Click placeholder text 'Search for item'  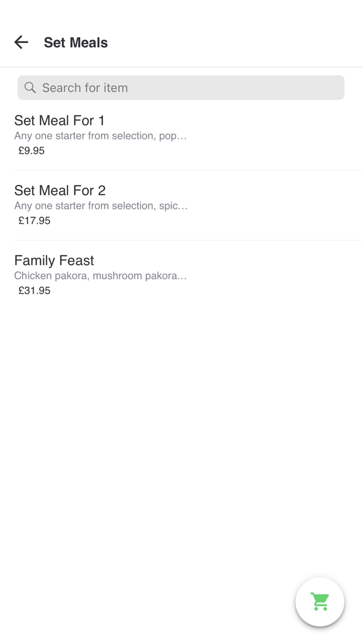85,88
